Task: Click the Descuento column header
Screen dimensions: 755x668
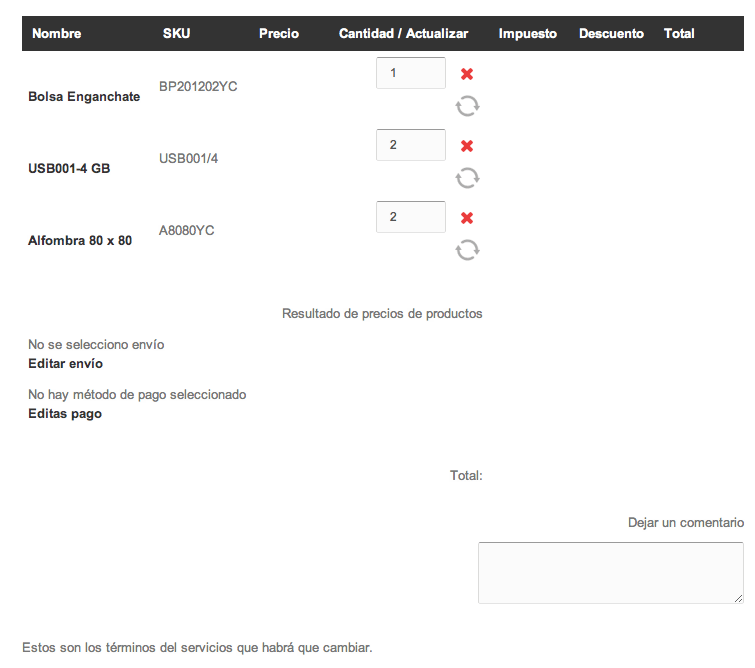Action: tap(611, 33)
